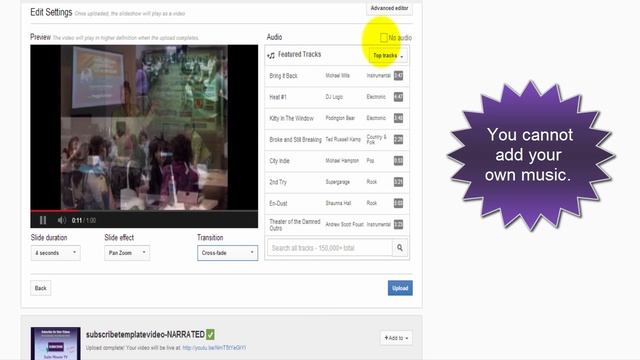Click the red preview progress bar
This screenshot has width=640, height=360.
53,211
